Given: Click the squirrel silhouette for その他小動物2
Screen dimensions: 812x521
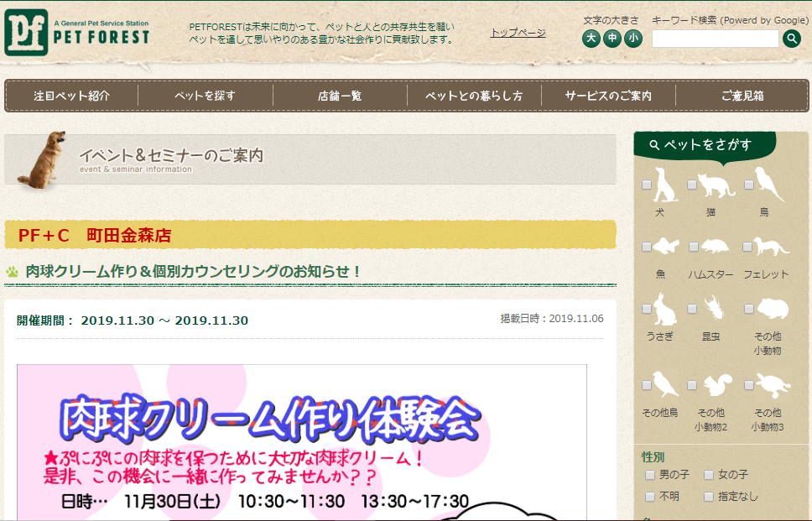Looking at the screenshot, I should [x=717, y=385].
